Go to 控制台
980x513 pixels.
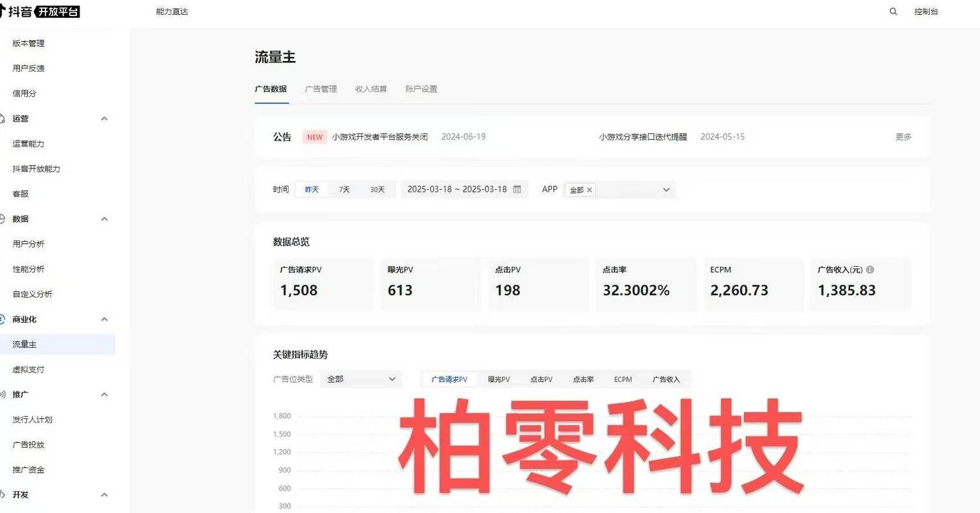click(x=926, y=12)
